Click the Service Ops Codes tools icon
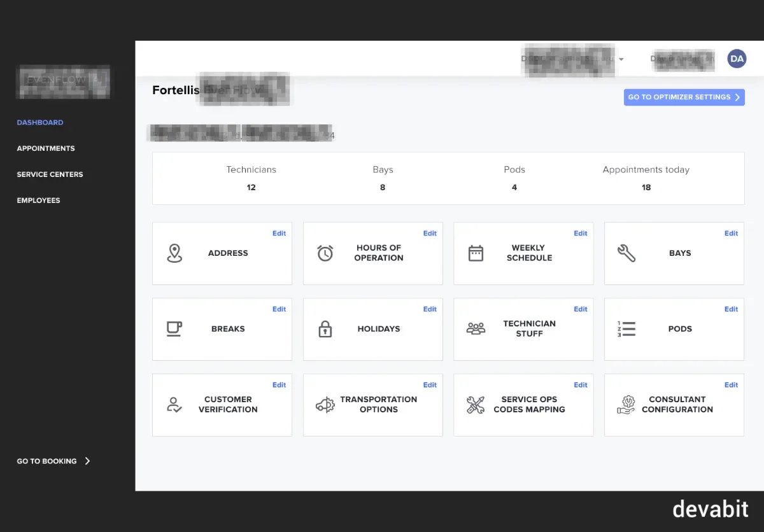Image resolution: width=764 pixels, height=532 pixels. (x=476, y=405)
